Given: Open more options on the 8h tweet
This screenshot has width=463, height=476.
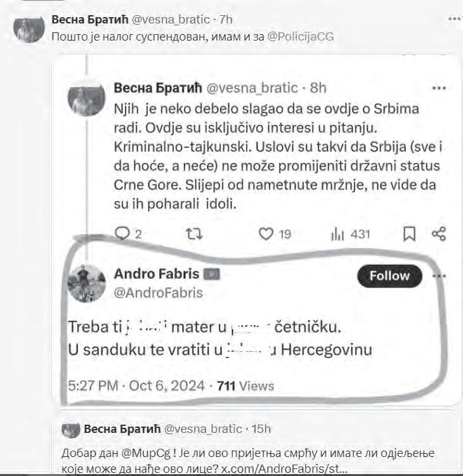Looking at the screenshot, I should (x=439, y=87).
